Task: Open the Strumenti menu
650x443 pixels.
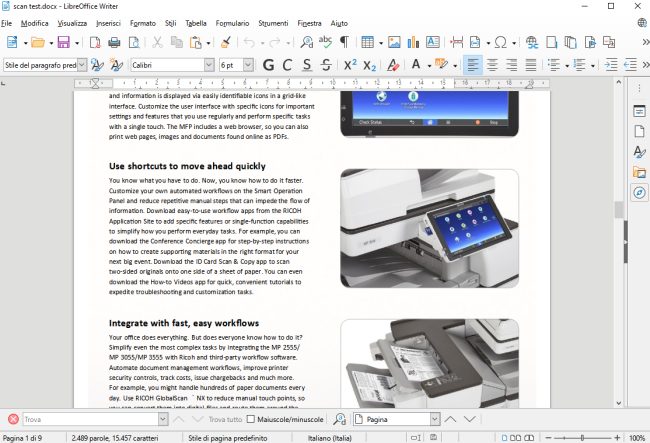Action: [x=273, y=23]
